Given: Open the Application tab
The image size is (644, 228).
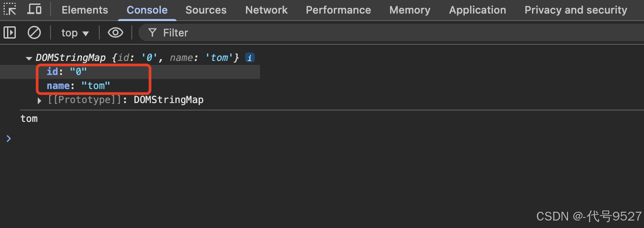Looking at the screenshot, I should click(x=478, y=10).
